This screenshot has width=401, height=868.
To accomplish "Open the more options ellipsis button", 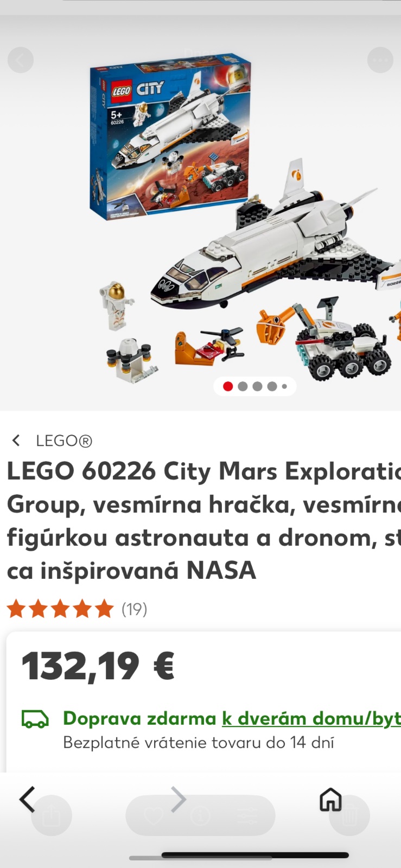I will pyautogui.click(x=380, y=60).
